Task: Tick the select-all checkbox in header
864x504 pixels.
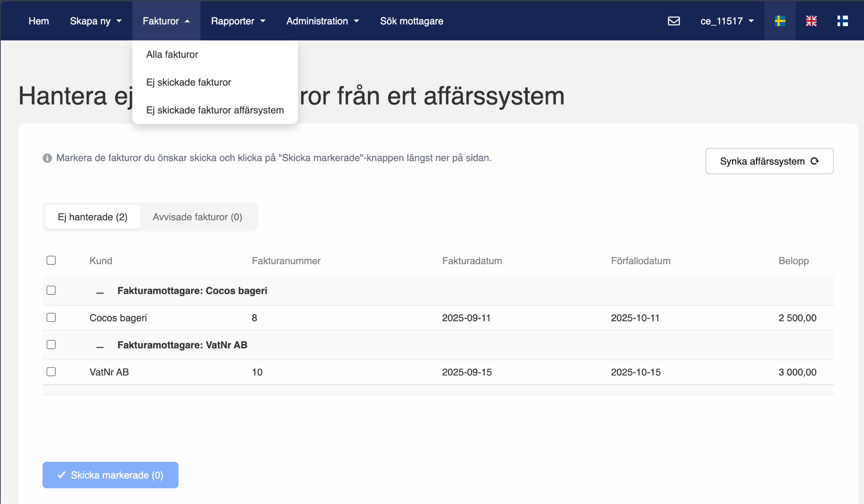Action: (x=51, y=260)
